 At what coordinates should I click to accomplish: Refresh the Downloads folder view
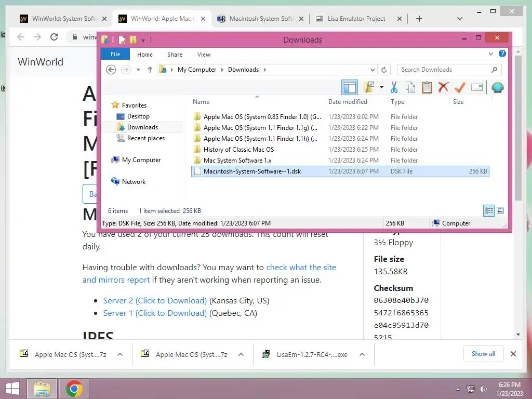tap(384, 70)
